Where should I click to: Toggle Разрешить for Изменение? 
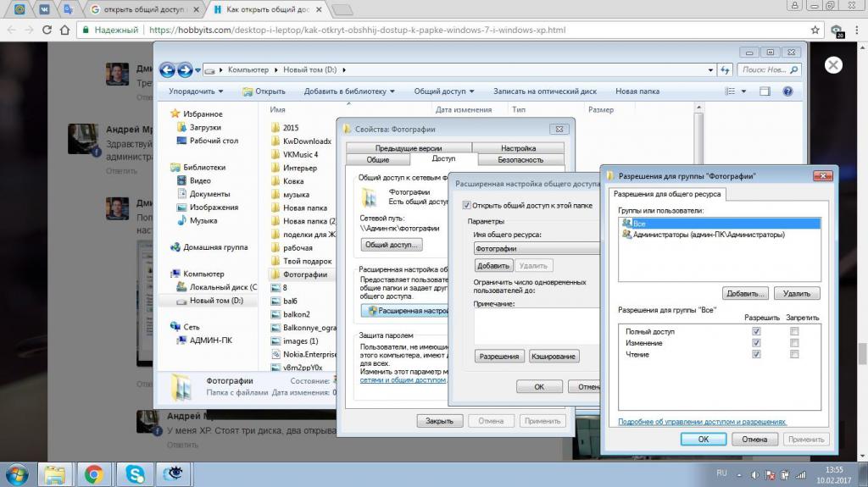pyautogui.click(x=756, y=343)
